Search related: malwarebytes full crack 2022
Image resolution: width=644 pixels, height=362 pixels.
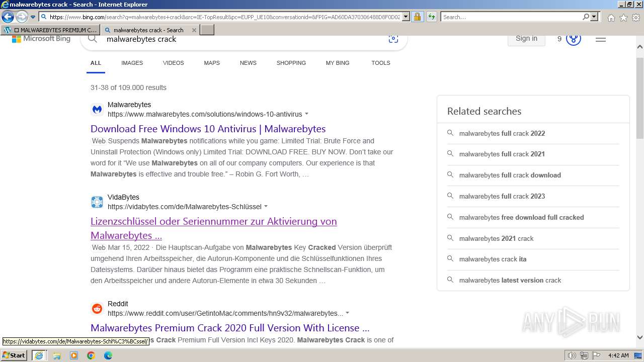click(533, 133)
